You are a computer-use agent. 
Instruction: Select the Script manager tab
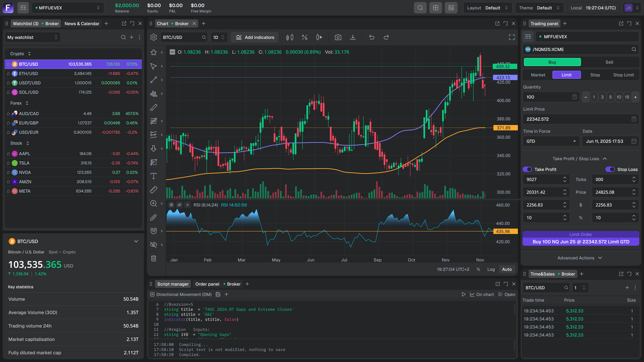(x=173, y=284)
